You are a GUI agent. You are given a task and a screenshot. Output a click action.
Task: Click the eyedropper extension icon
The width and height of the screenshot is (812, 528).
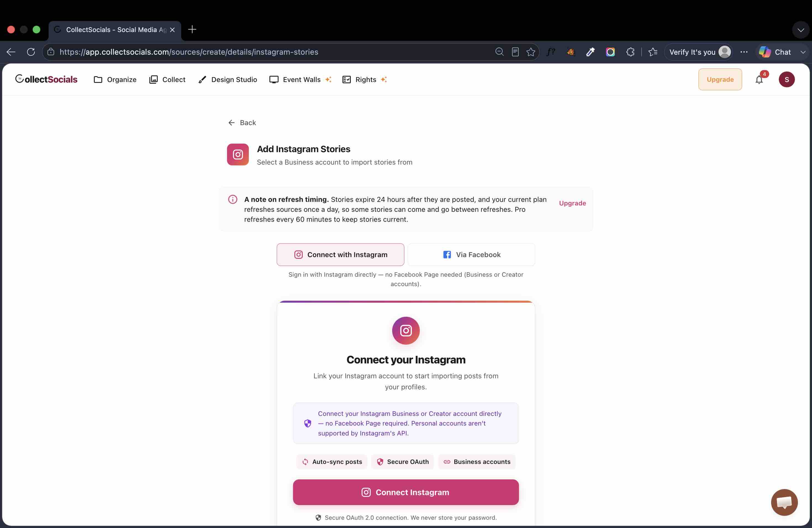point(590,52)
